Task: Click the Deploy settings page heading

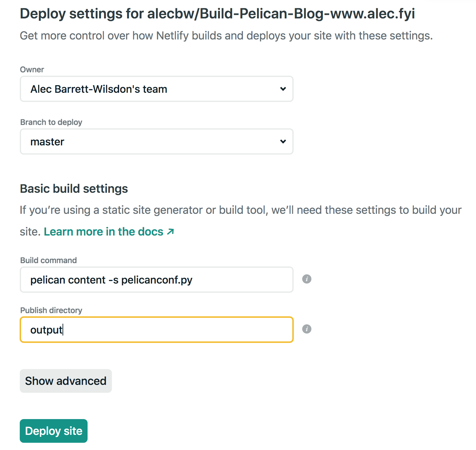Action: [x=217, y=14]
